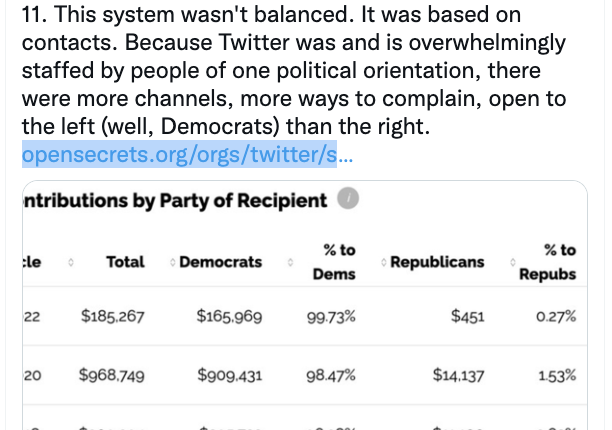
Task: Click sort arrows between Total and Democrats headers
Action: (173, 262)
